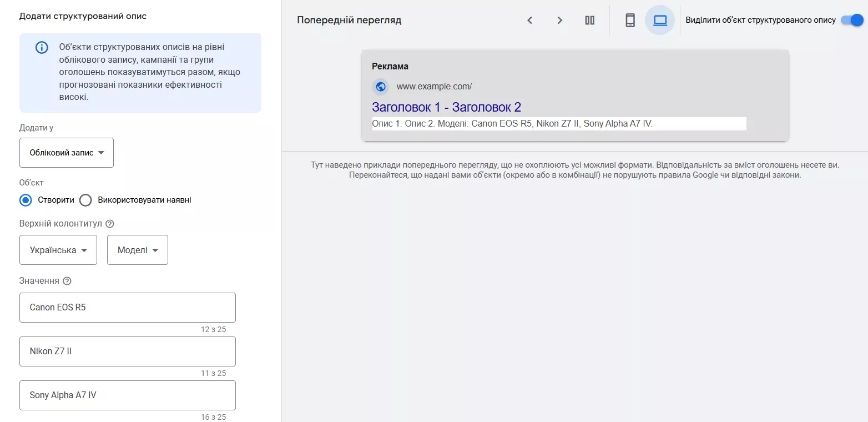
Task: Open the Українська language dropdown
Action: point(58,250)
